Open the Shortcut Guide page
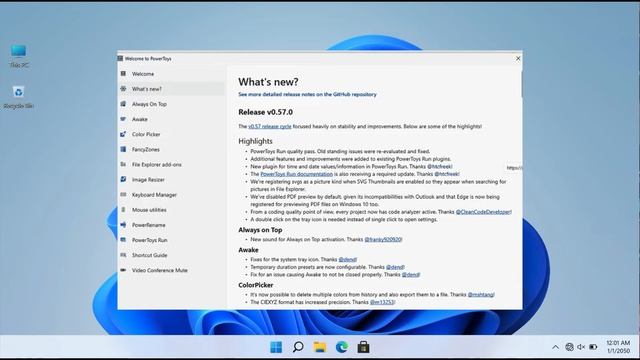The image size is (640, 360). [x=171, y=255]
